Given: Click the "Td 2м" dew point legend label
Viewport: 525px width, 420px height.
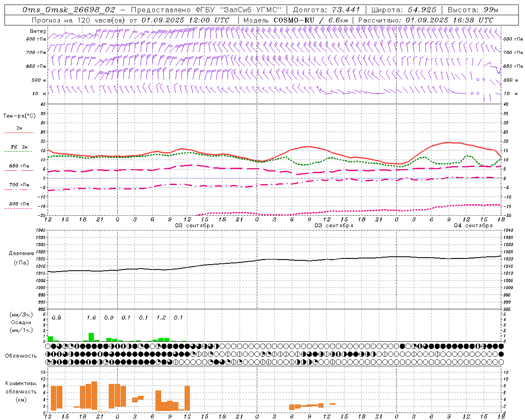Looking at the screenshot, I should tap(19, 147).
